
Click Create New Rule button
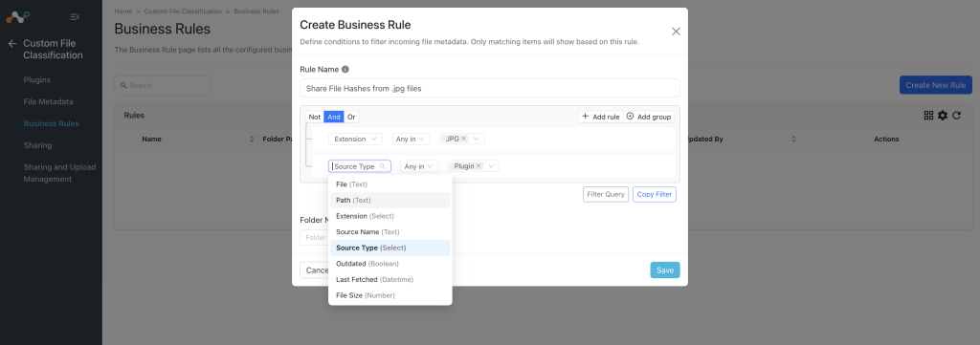pos(936,85)
